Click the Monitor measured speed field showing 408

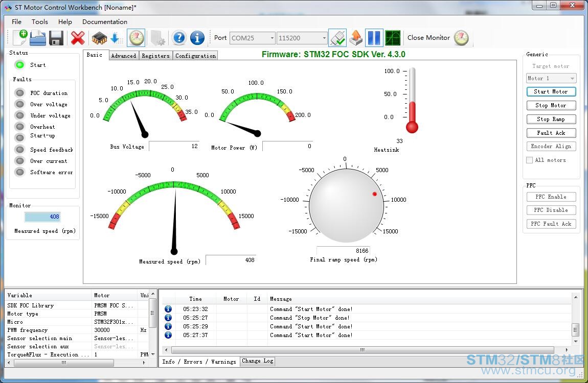42,217
